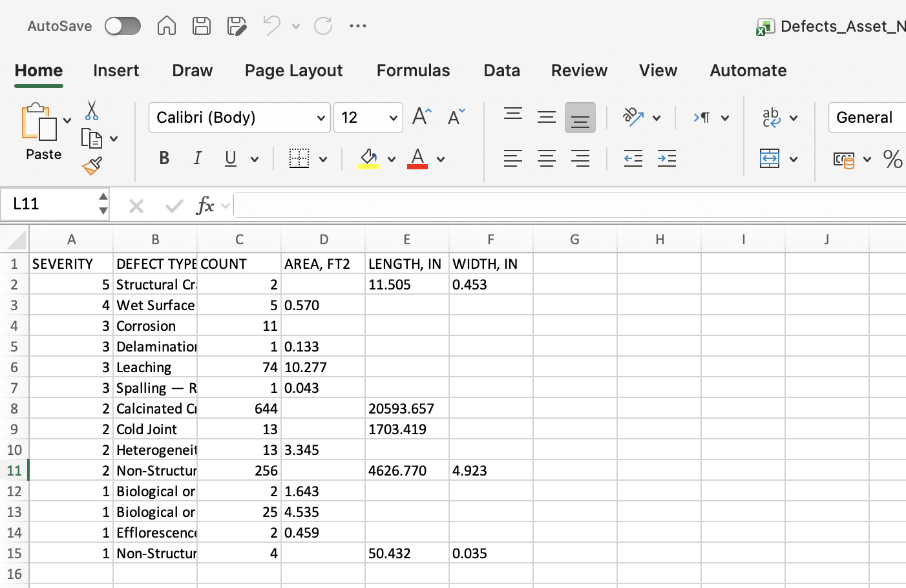Image resolution: width=906 pixels, height=588 pixels.
Task: Open the Formulas ribbon tab
Action: coord(414,70)
